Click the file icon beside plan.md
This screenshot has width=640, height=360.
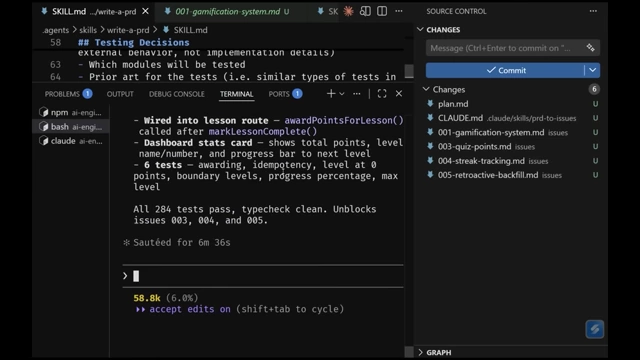pyautogui.click(x=430, y=104)
